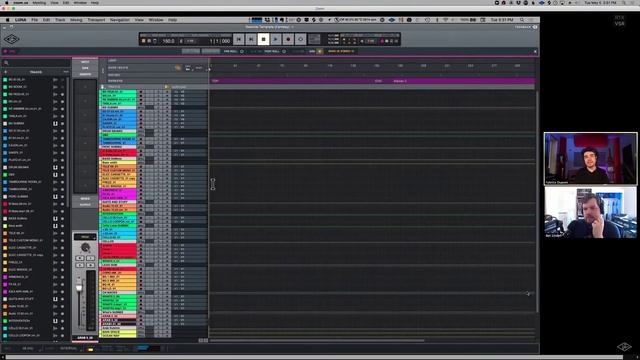
Task: Click the bus icon of INTERVENTION
Action: point(55,321)
